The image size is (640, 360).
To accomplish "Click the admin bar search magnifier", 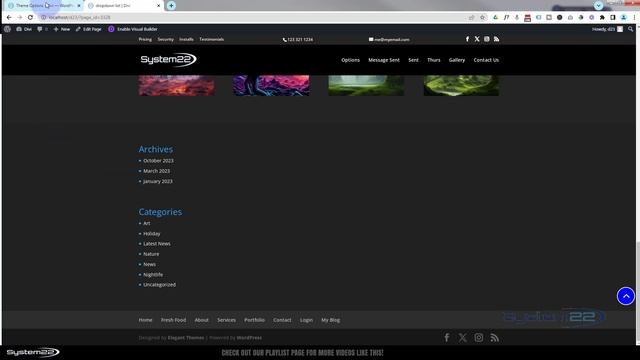I will pos(631,29).
